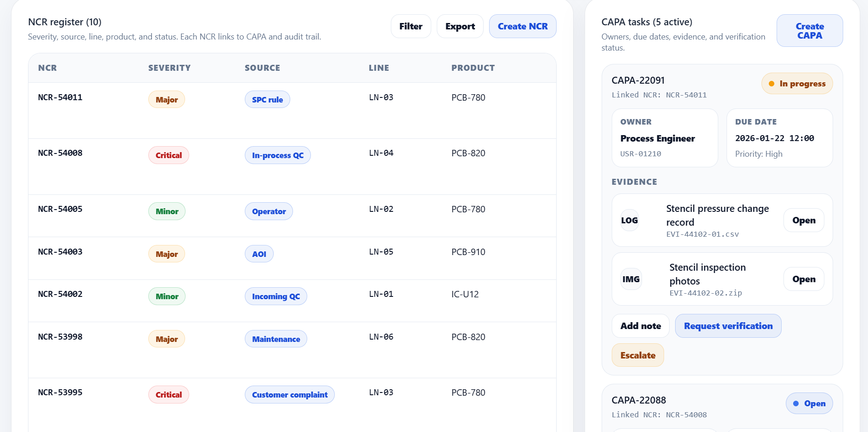This screenshot has width=868, height=432.
Task: Open the NCR-53998 record
Action: coord(60,337)
